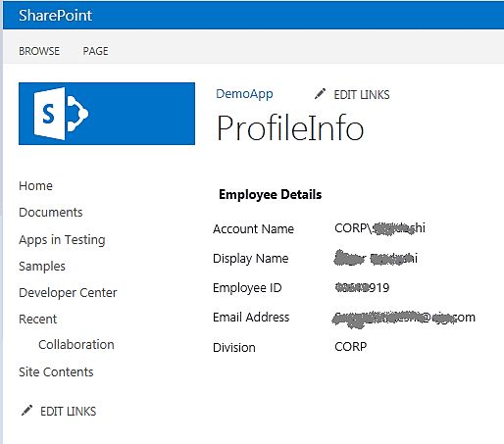Click the ProfileInfo page title
The width and height of the screenshot is (504, 444).
290,128
